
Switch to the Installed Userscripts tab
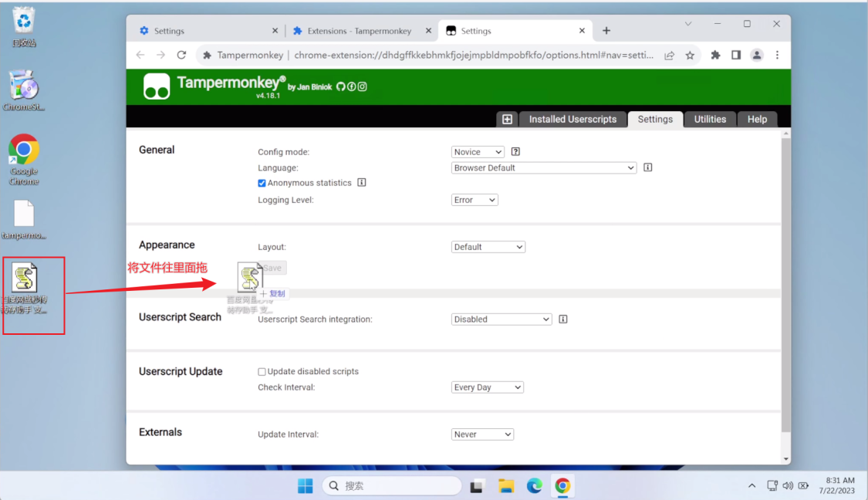pyautogui.click(x=572, y=119)
